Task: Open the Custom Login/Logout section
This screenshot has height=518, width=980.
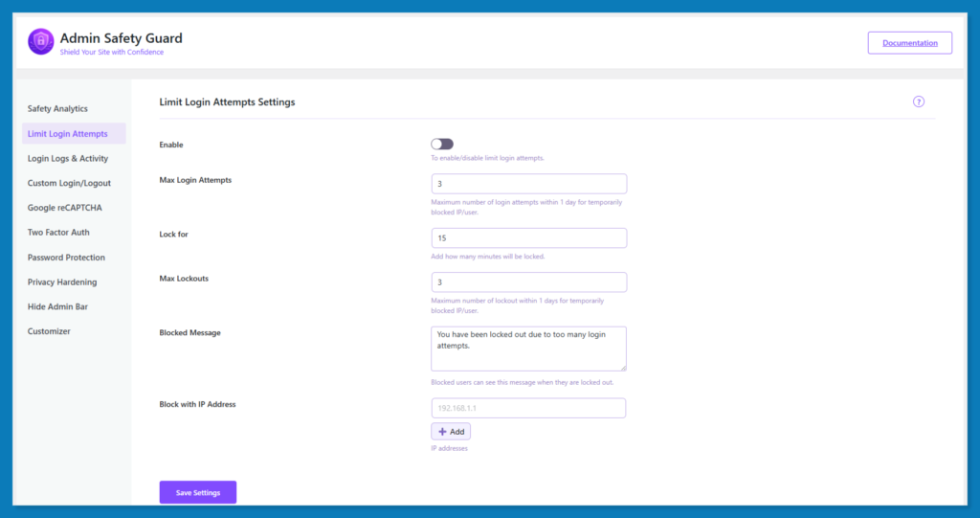Action: click(69, 183)
